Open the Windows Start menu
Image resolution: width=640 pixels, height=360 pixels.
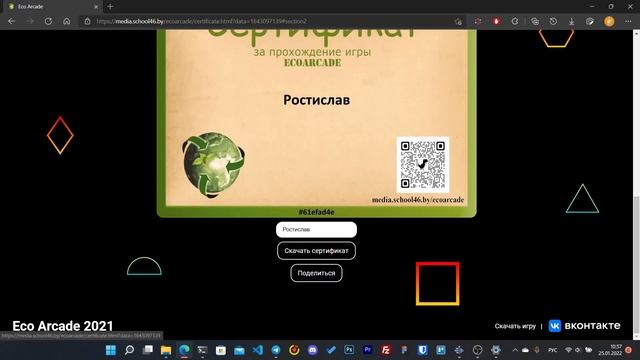click(x=111, y=350)
